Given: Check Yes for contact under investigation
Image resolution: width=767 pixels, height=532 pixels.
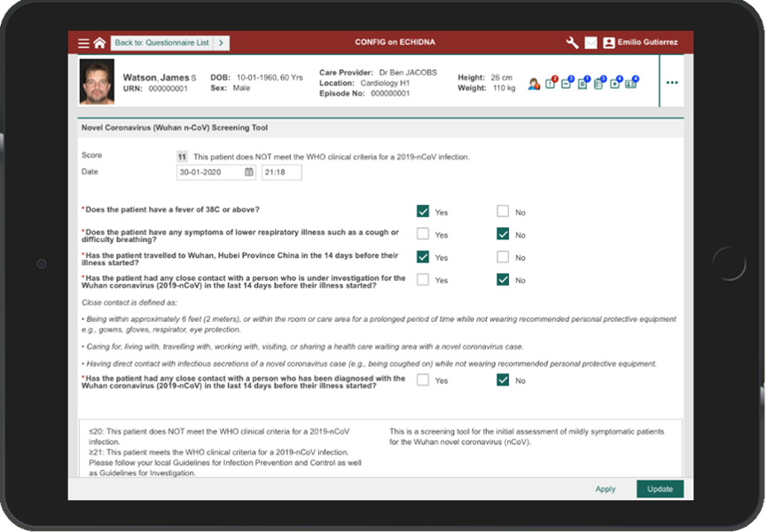Looking at the screenshot, I should tap(423, 279).
